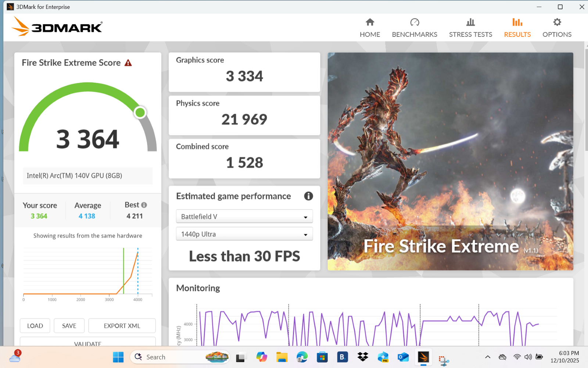Click the EXPORT XML button

tap(122, 326)
